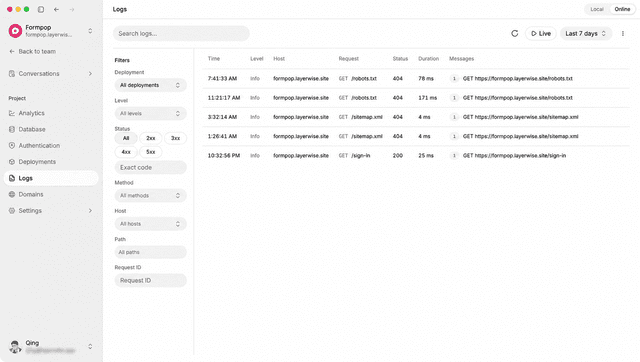Open log entry at 10:32:56 PM
Screen dimensions: 640x362
point(416,155)
